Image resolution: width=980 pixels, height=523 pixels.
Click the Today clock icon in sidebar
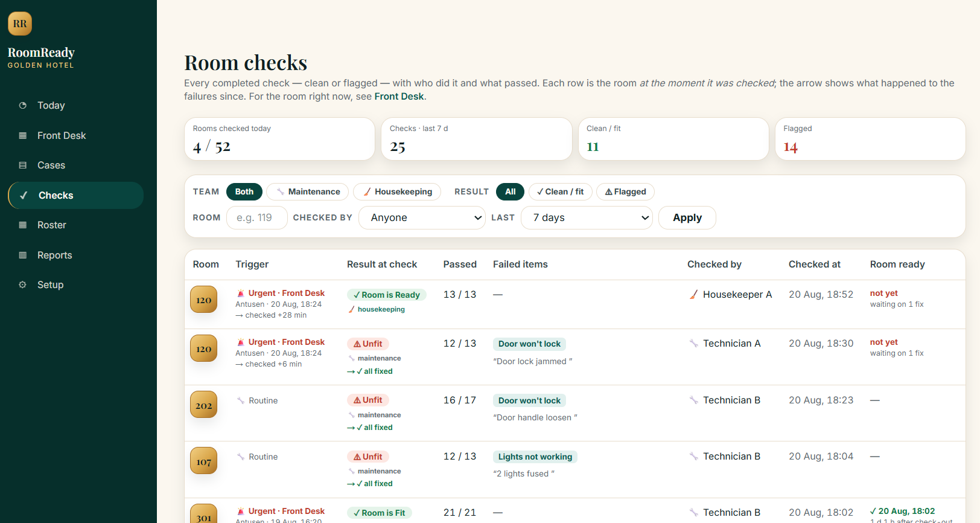23,105
